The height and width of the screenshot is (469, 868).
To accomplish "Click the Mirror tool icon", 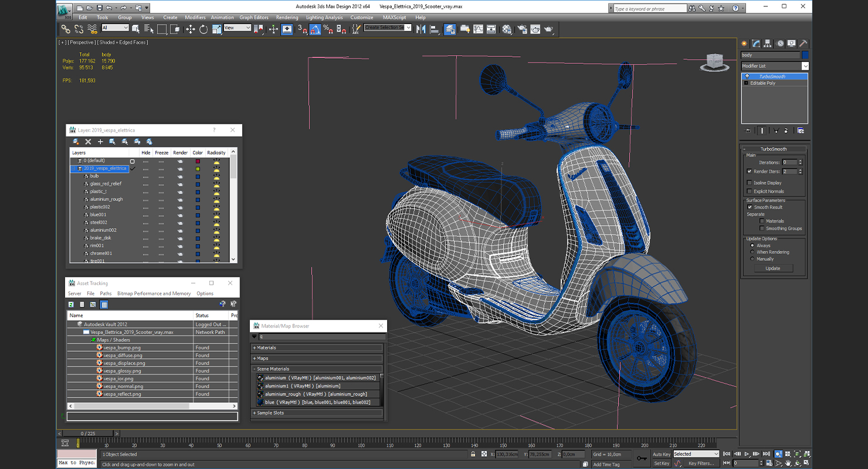I will tap(421, 29).
